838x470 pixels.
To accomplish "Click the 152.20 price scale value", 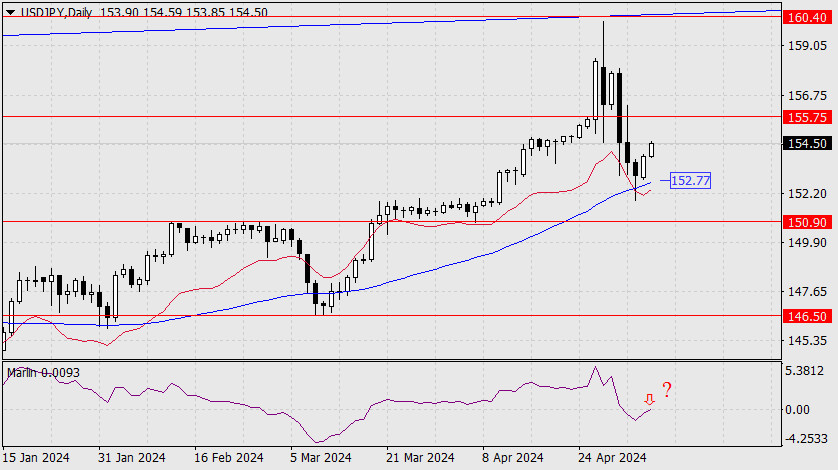I will click(807, 194).
